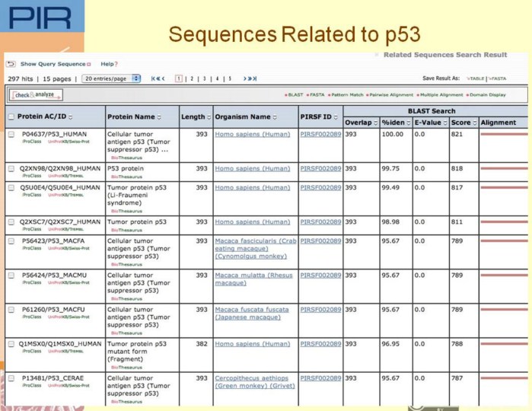Choose Multiple Alignment analysis option

pyautogui.click(x=440, y=95)
